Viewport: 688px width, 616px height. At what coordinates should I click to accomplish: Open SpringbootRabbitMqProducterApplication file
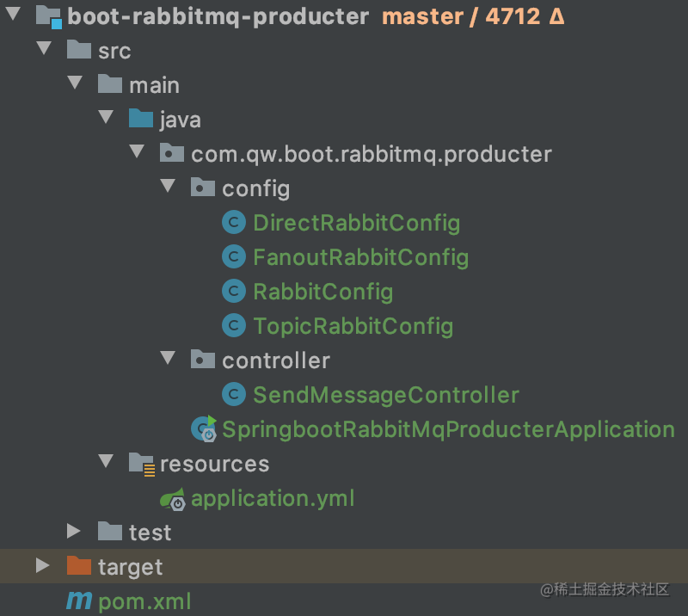[448, 429]
